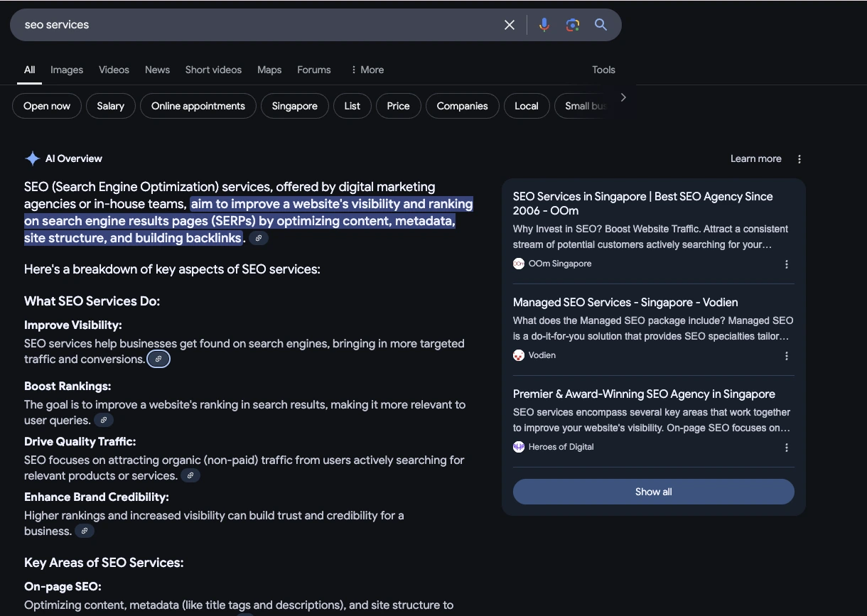Click the 'Here's a breakdown of key aspects' line
This screenshot has width=867, height=616.
tap(172, 269)
